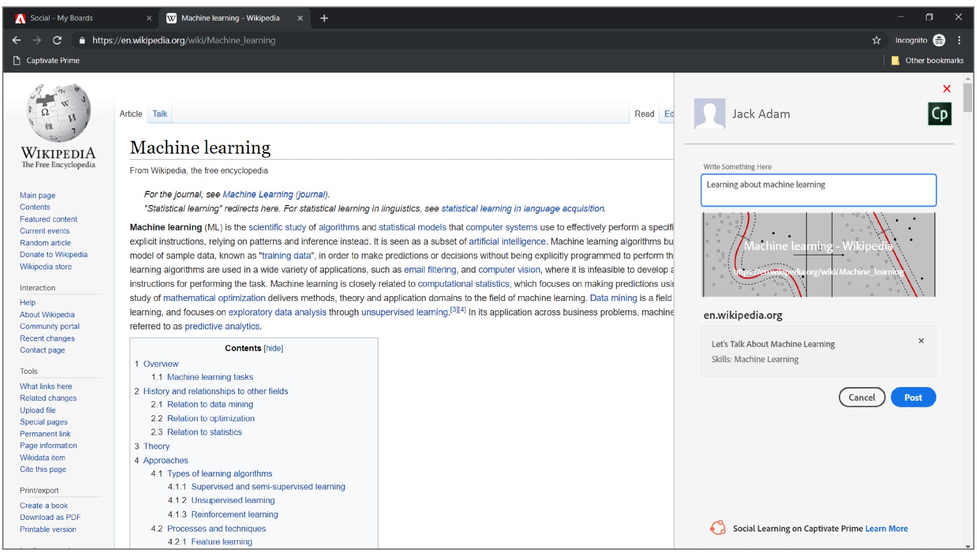
Task: Click the Social Learning orange icon
Action: tap(718, 528)
